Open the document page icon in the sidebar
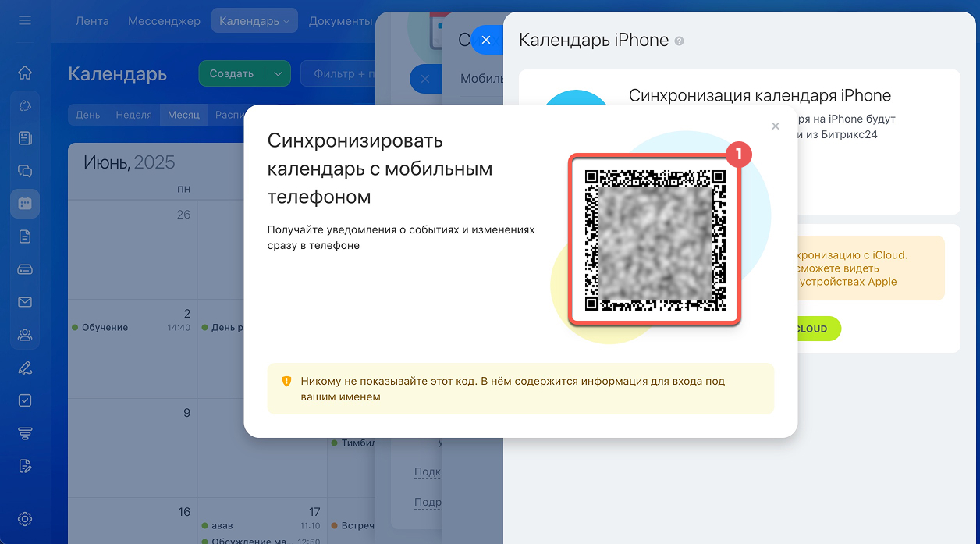This screenshot has height=544, width=980. click(x=25, y=236)
